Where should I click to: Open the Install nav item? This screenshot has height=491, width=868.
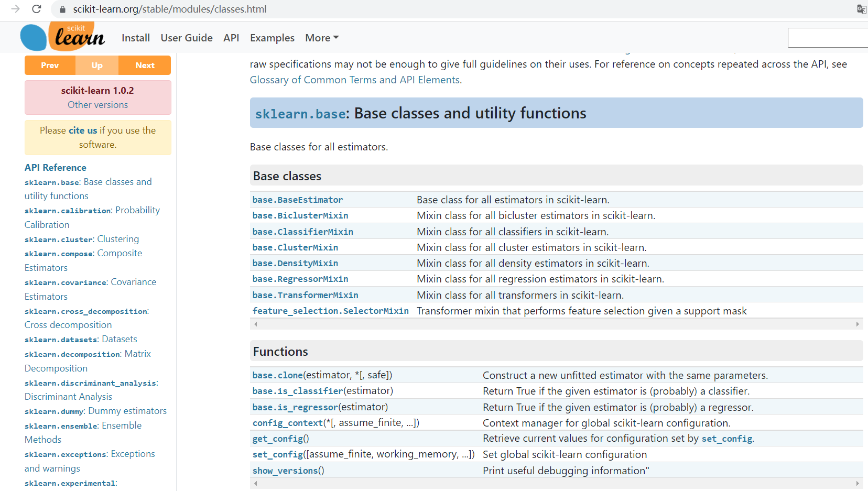pyautogui.click(x=136, y=38)
